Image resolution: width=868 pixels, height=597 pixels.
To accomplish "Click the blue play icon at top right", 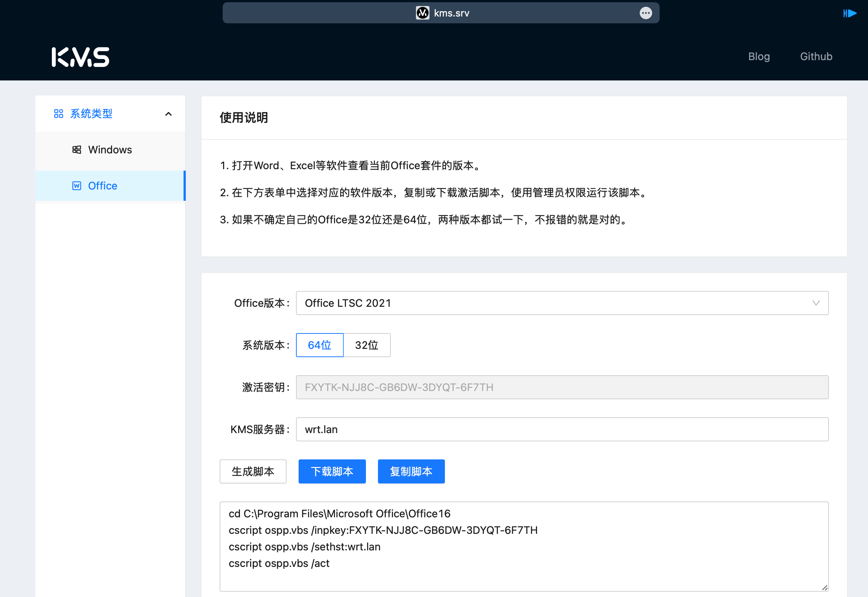I will click(850, 13).
